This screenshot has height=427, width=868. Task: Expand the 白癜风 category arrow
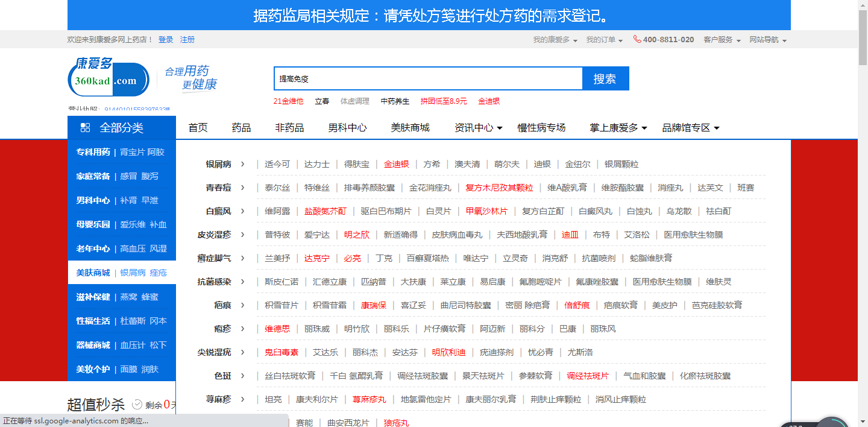point(242,211)
